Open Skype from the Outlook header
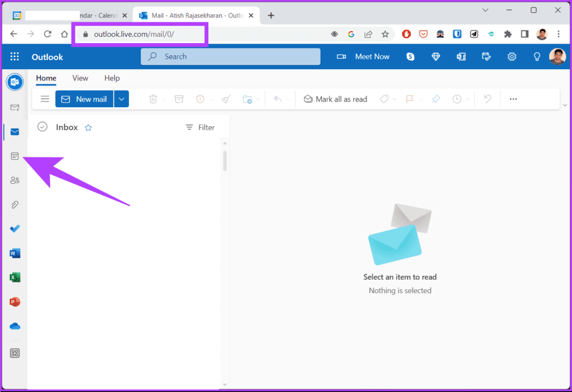 tap(411, 56)
